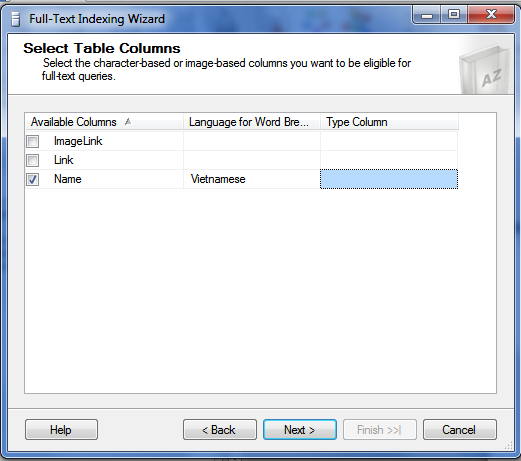The width and height of the screenshot is (521, 461).
Task: Open the Vietnamese language dropdown for Name
Action: pos(252,179)
